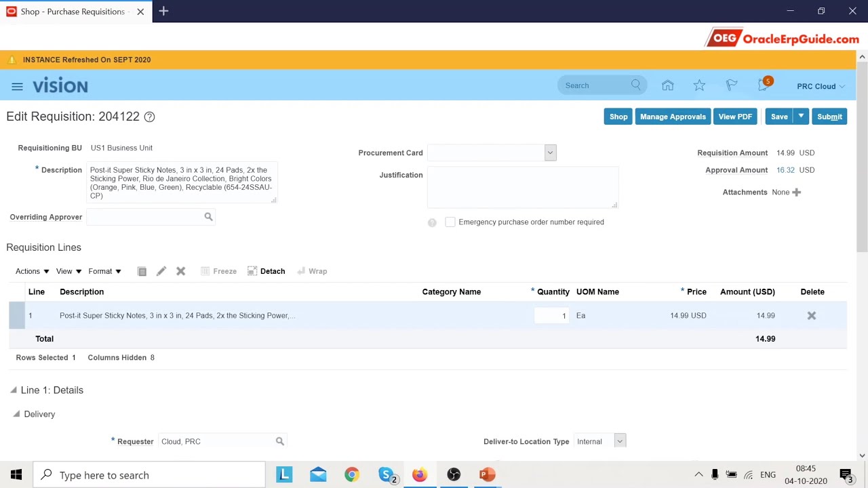Click the warning icon in refresh banner
Screen dimensions: 868x488
[12, 60]
